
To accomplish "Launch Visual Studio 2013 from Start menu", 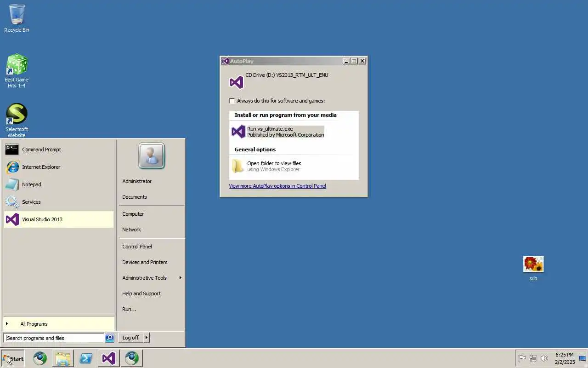I will click(x=58, y=219).
